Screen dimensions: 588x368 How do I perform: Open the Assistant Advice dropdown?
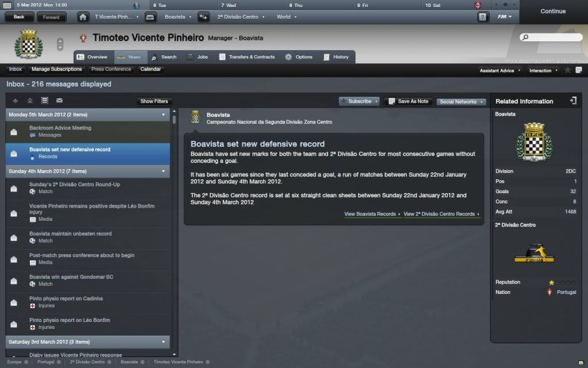tap(500, 71)
